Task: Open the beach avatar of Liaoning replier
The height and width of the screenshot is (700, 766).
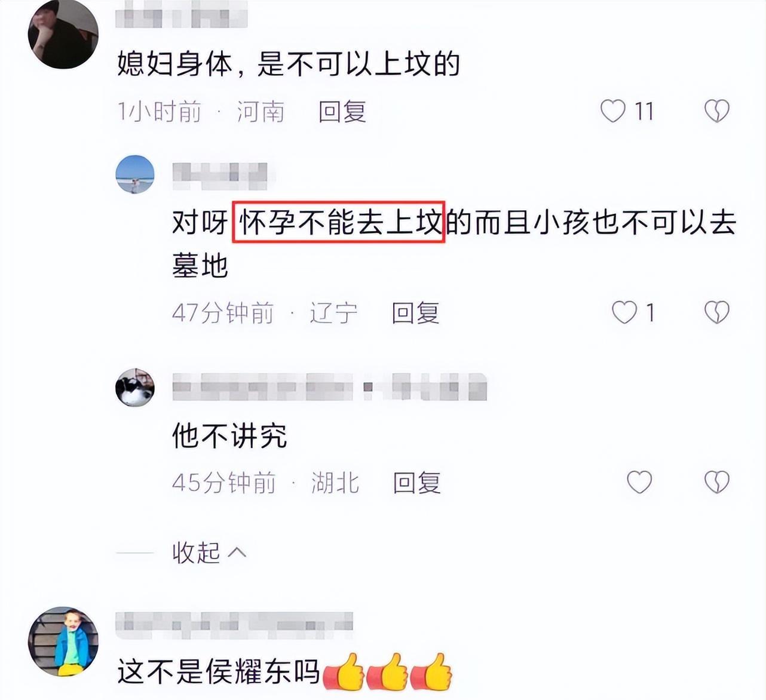Action: point(135,174)
